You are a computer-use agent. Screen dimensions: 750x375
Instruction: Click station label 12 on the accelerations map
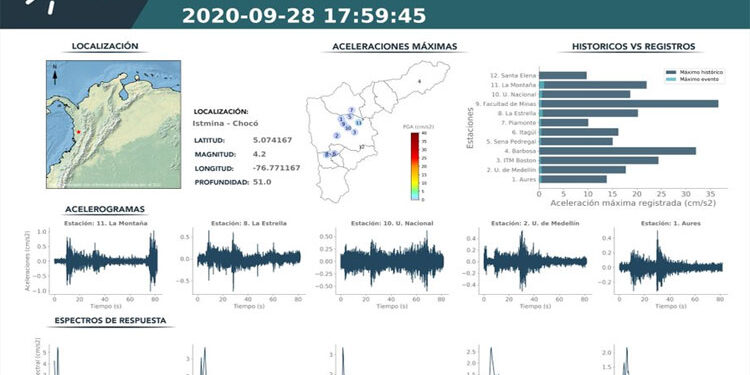[362, 147]
